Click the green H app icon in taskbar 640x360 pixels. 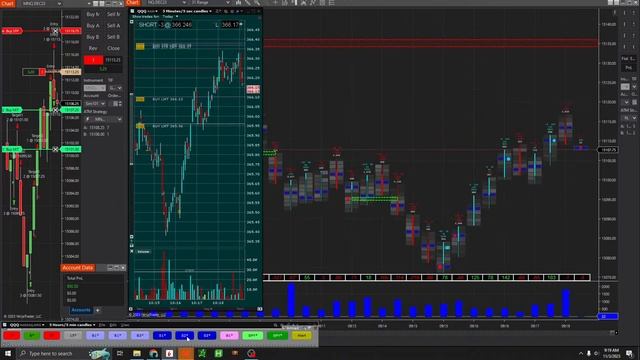click(219, 353)
